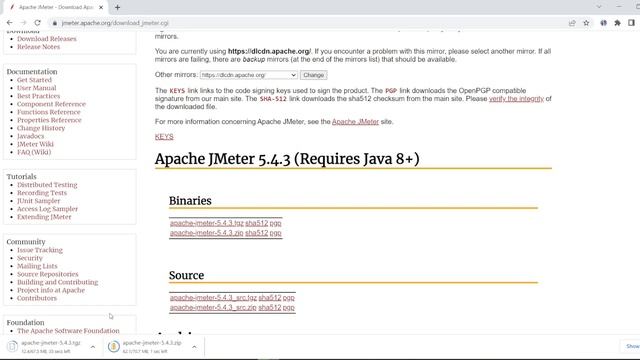Open the Extensions puzzle icon

pos(617,23)
